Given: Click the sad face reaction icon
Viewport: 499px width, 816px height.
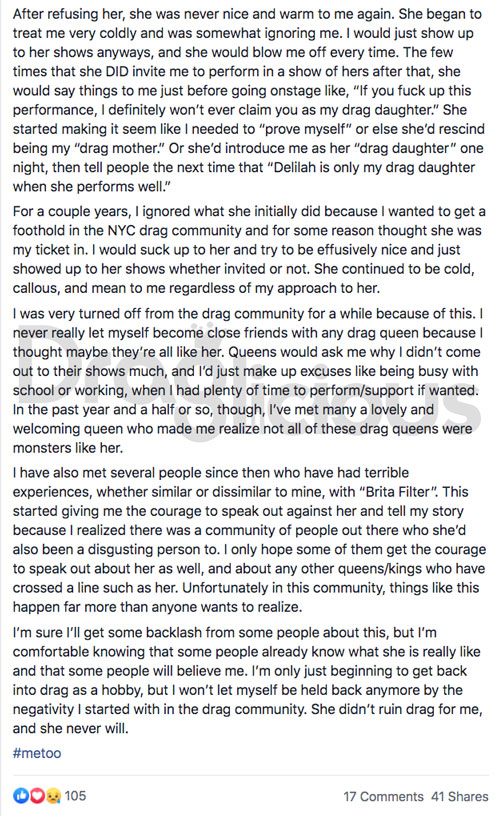Looking at the screenshot, I should [x=53, y=796].
